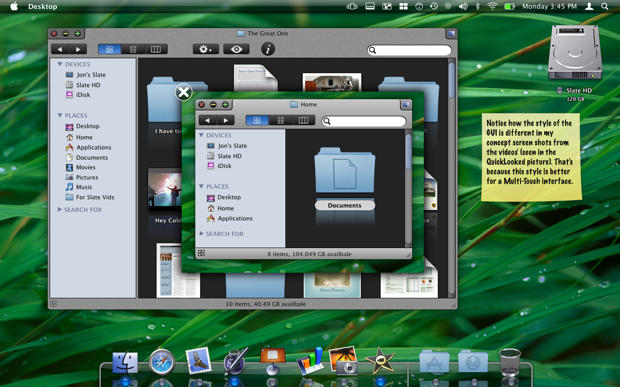Image resolution: width=620 pixels, height=387 pixels.
Task: Open the Desktop menu in menu bar
Action: (x=43, y=6)
